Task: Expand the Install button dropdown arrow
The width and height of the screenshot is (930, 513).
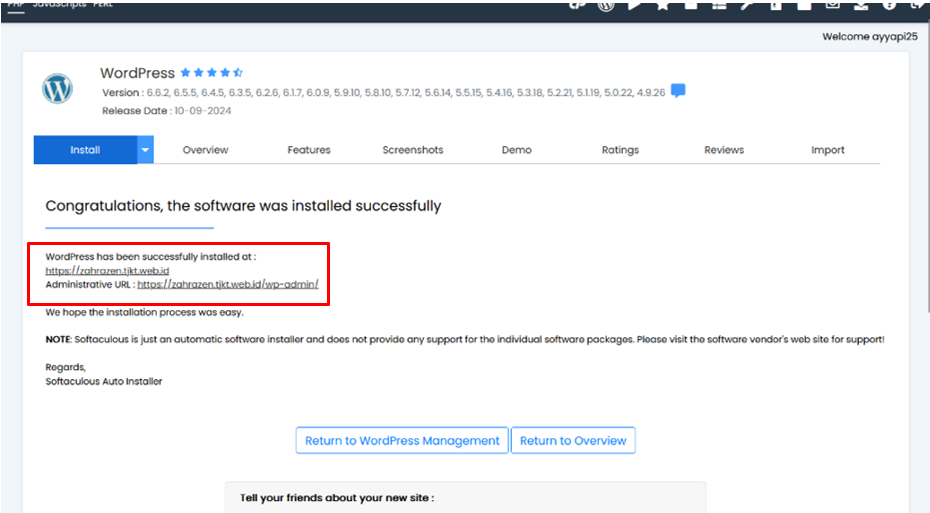Action: pyautogui.click(x=145, y=150)
